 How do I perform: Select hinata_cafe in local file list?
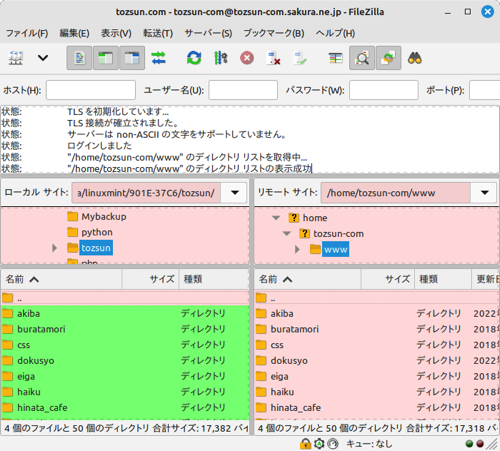[125, 407]
